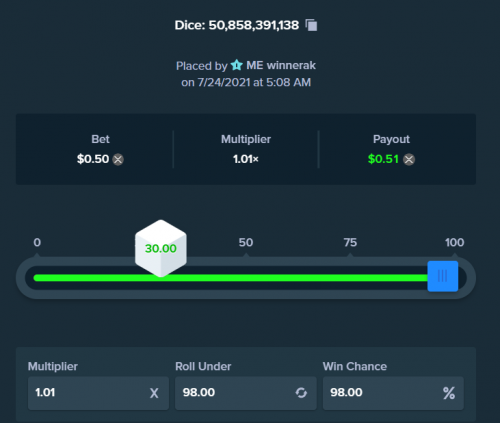Click the 100 marker on slider scale
The height and width of the screenshot is (423, 500).
pyautogui.click(x=454, y=242)
